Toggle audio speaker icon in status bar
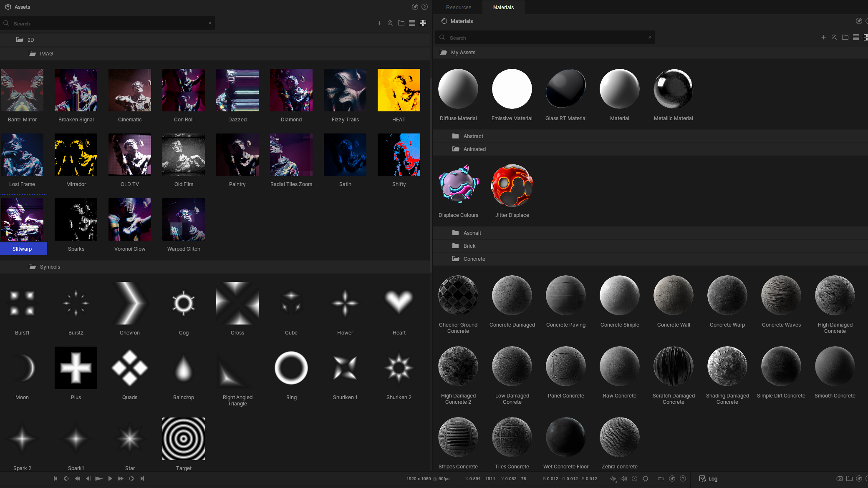The height and width of the screenshot is (488, 868). [x=623, y=478]
